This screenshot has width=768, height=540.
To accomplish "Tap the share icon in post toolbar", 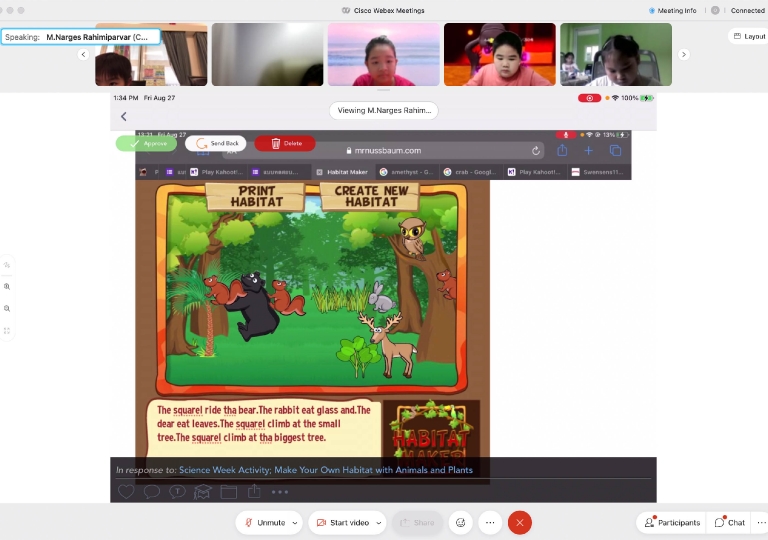I will pos(254,491).
